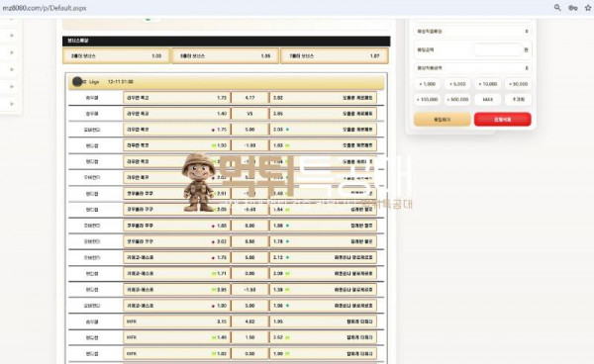Click the green H icon beside 1.53

click(214, 145)
